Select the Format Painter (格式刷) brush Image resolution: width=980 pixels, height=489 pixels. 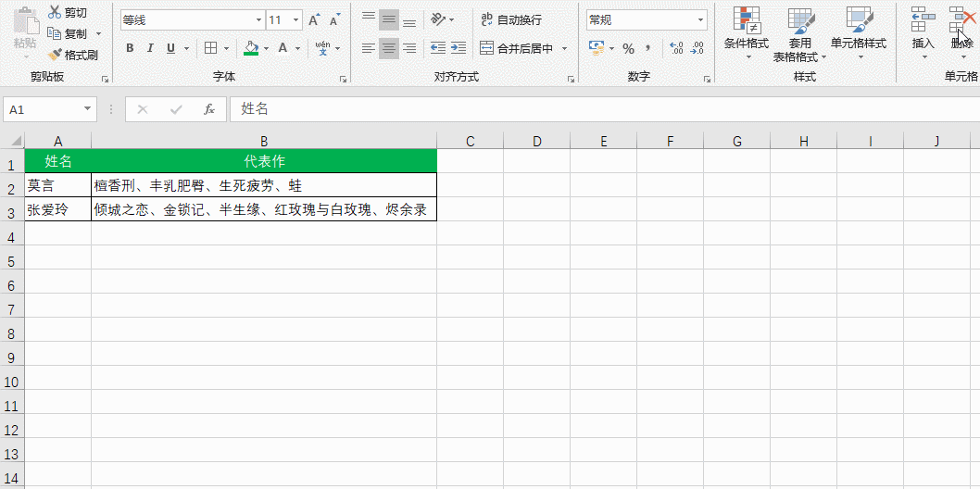[73, 55]
